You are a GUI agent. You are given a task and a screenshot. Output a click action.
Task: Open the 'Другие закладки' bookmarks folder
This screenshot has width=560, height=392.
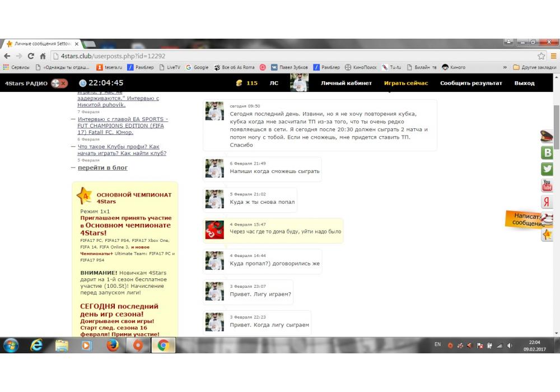tap(534, 67)
